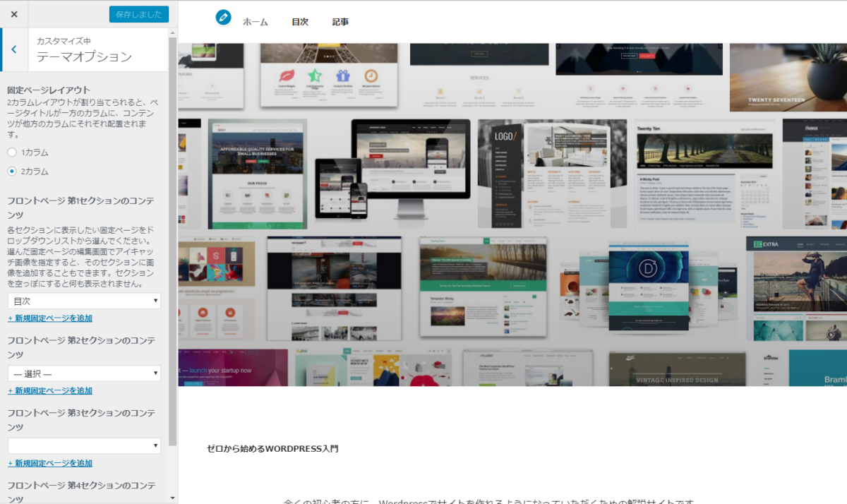Click the フロントページ 第3セクションのコンテンツ label
The height and width of the screenshot is (504, 847).
(80, 419)
